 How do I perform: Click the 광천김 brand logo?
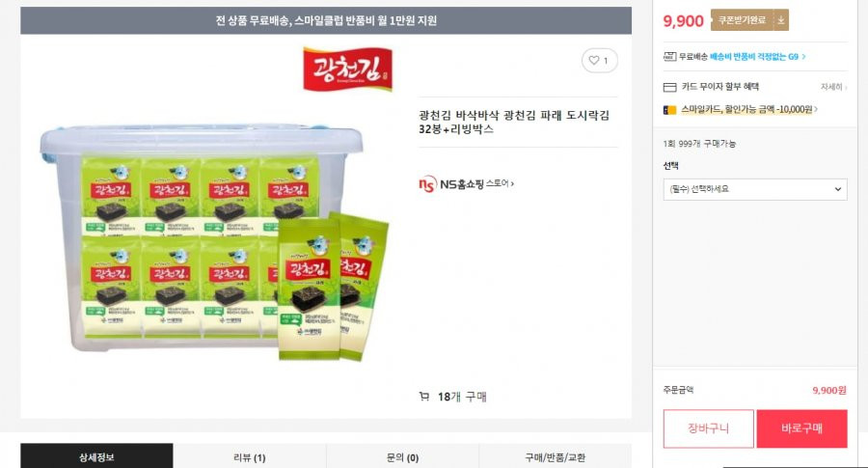[347, 69]
